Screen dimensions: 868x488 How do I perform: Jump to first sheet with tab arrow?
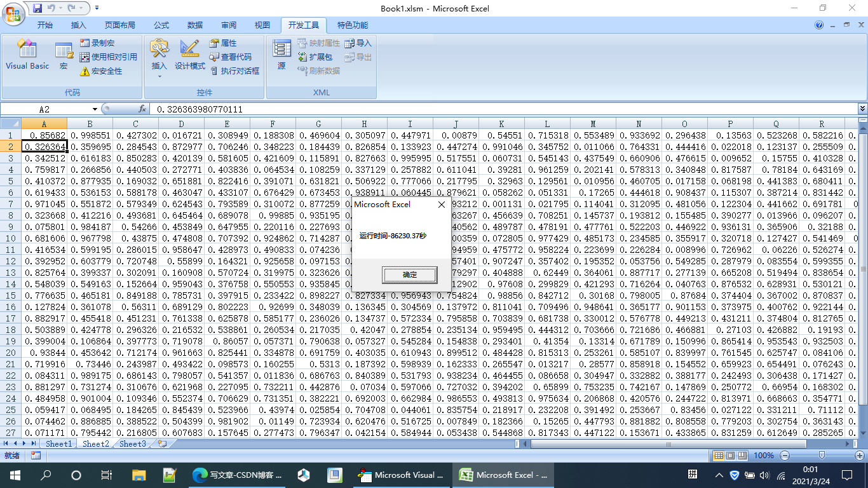click(6, 444)
